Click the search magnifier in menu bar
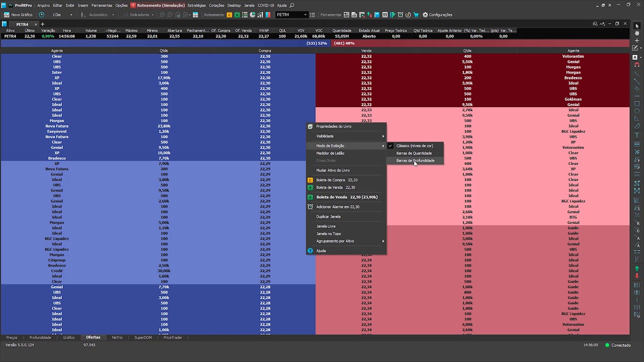This screenshot has height=362, width=644. pos(292,5)
